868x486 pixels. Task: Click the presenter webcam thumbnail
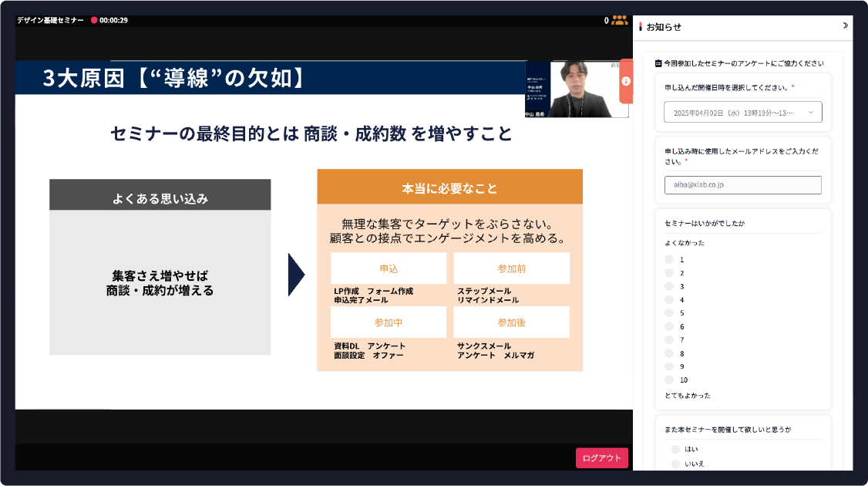click(577, 89)
